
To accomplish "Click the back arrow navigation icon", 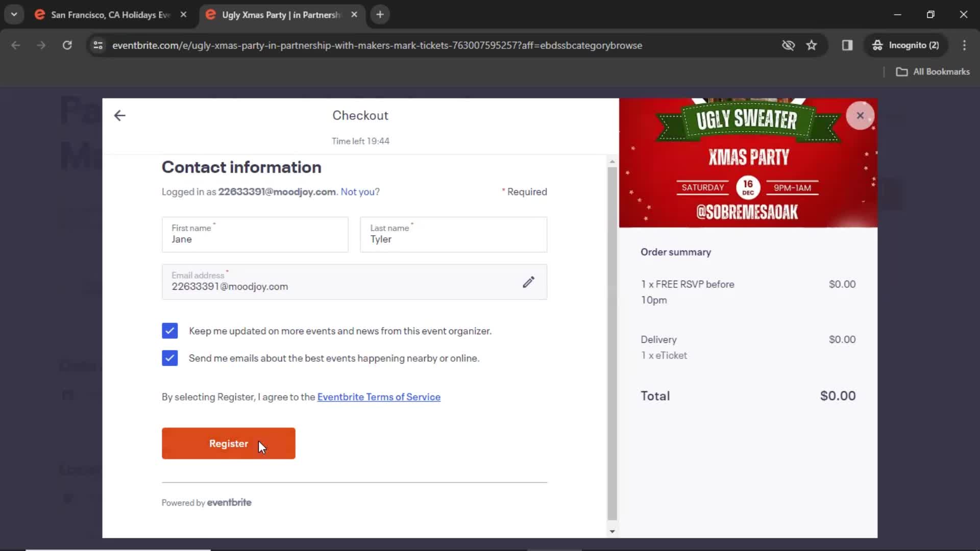I will click(119, 115).
